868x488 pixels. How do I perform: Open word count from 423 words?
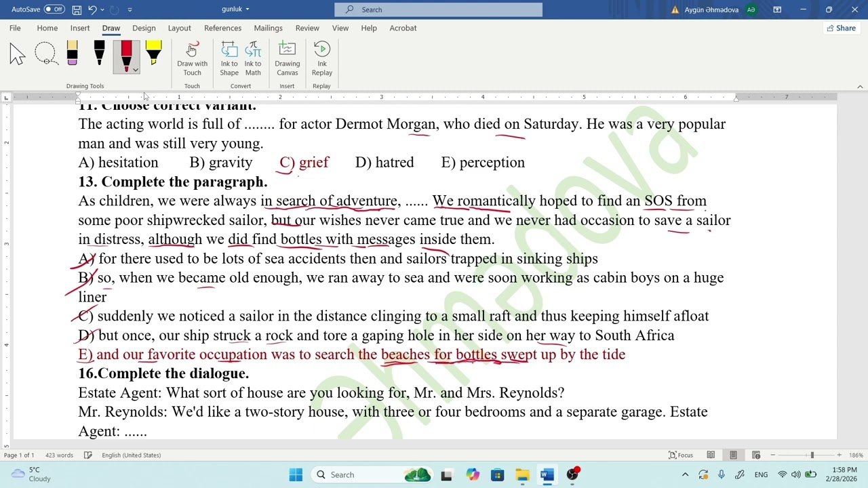[x=59, y=455]
